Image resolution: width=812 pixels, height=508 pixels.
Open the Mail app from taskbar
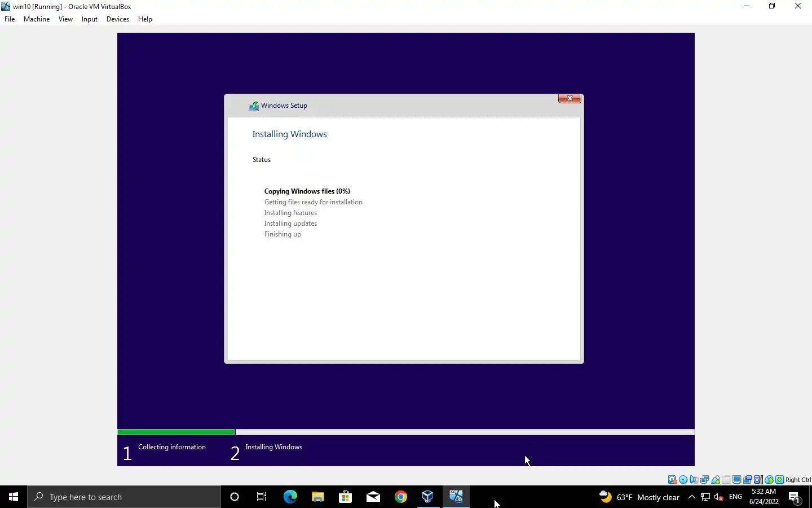[x=373, y=497]
